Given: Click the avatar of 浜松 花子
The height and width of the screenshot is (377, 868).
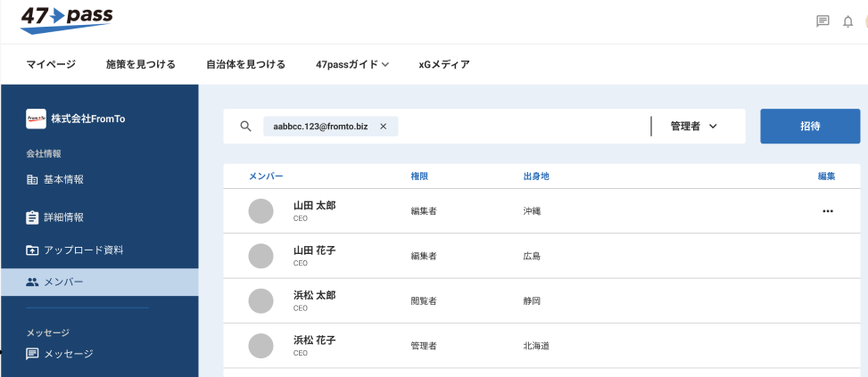Looking at the screenshot, I should [260, 346].
